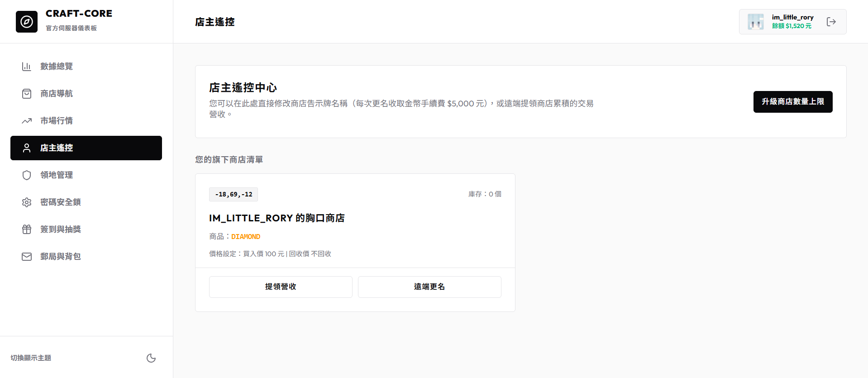Open the 郵局與背包 menu label
The width and height of the screenshot is (868, 378).
pos(61,257)
